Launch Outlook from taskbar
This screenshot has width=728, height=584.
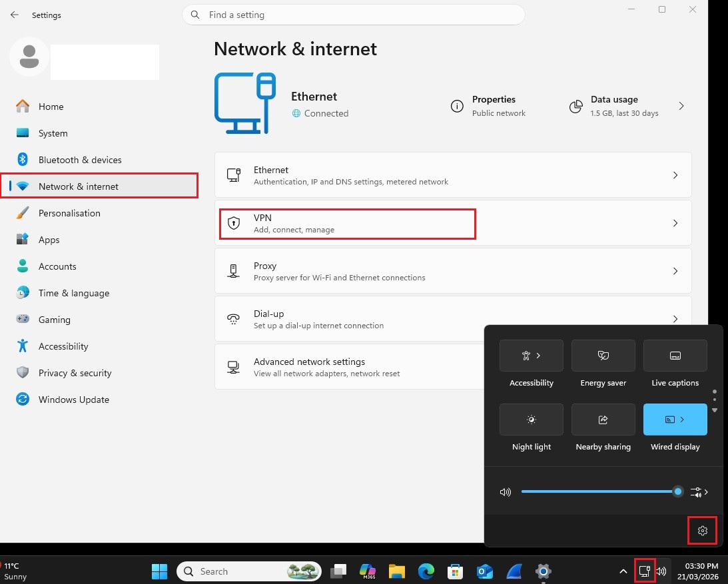point(485,571)
